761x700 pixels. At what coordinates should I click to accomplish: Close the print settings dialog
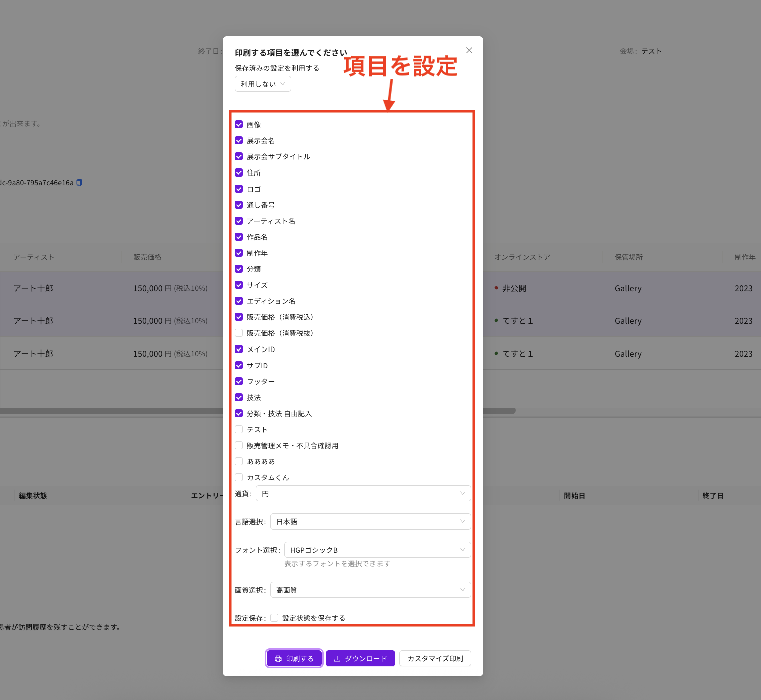[469, 50]
